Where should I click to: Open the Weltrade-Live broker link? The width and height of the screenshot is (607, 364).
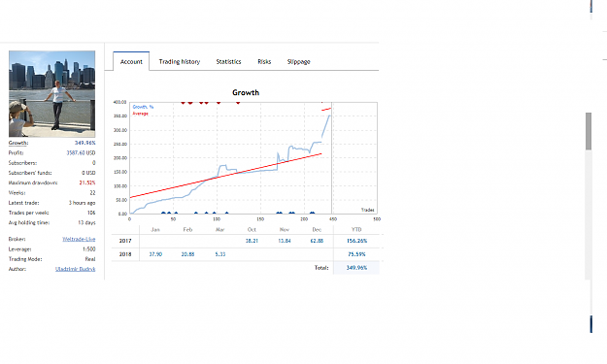[79, 239]
